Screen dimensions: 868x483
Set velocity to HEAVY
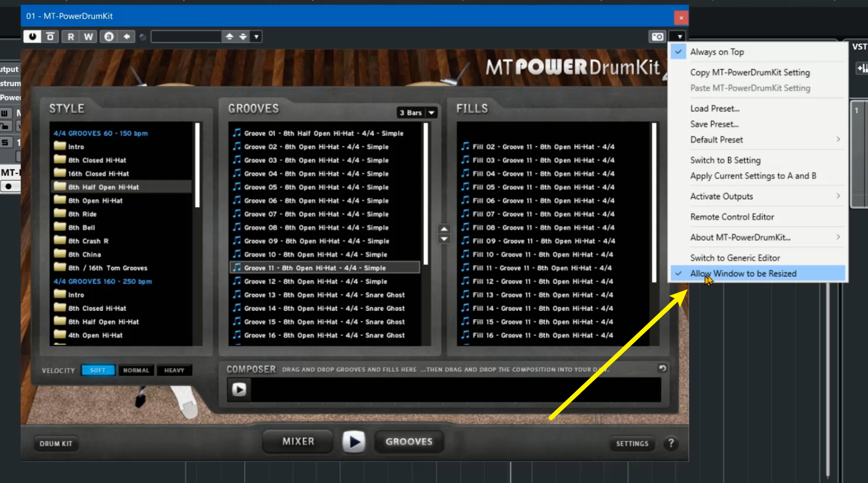coord(174,370)
